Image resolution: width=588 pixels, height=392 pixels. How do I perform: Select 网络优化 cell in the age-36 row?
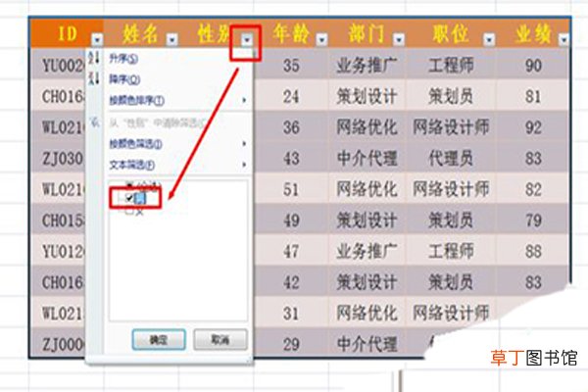(x=367, y=127)
